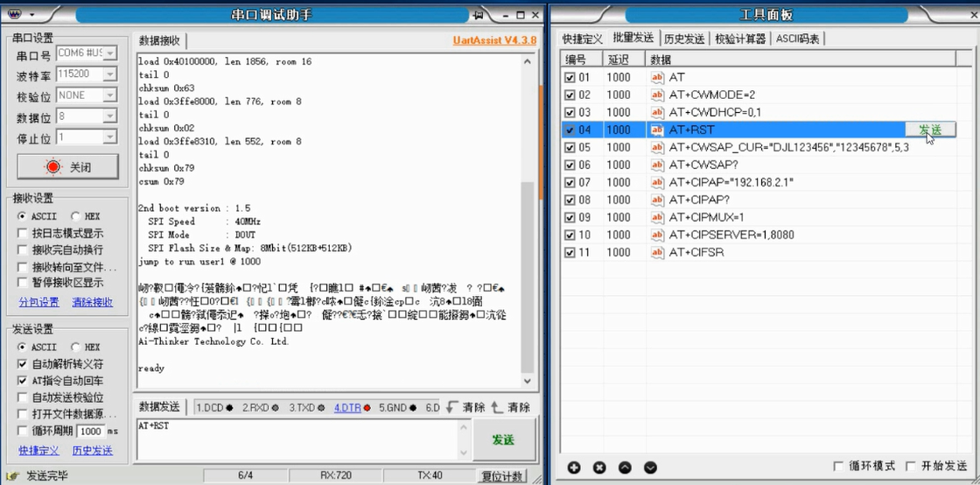The image size is (980, 485).
Task: Click the ab icon of the AT row
Action: point(657,78)
